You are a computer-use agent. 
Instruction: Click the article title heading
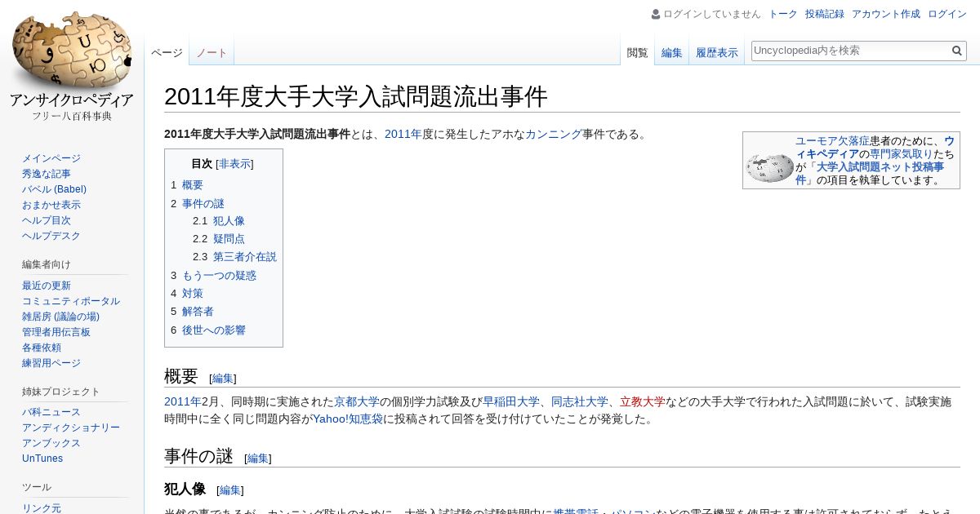(356, 96)
